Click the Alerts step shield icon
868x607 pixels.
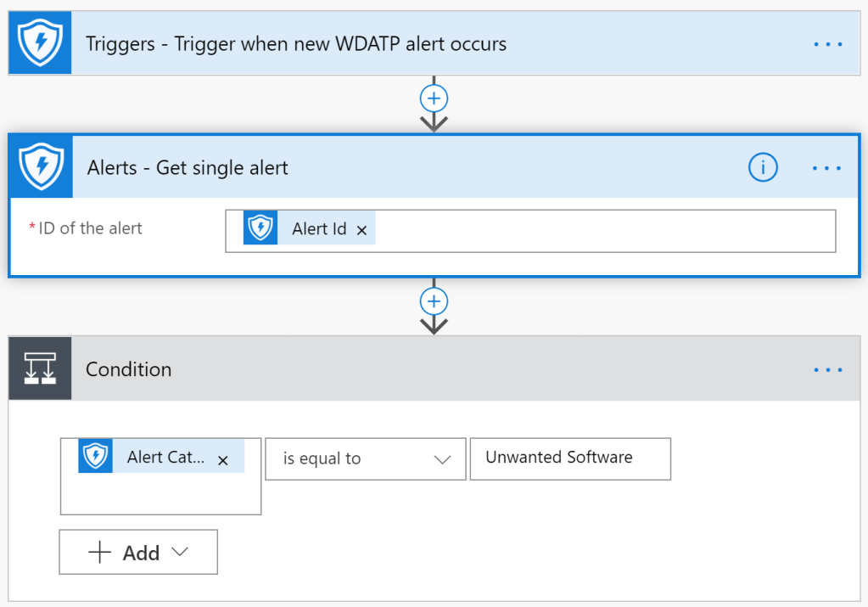click(41, 166)
